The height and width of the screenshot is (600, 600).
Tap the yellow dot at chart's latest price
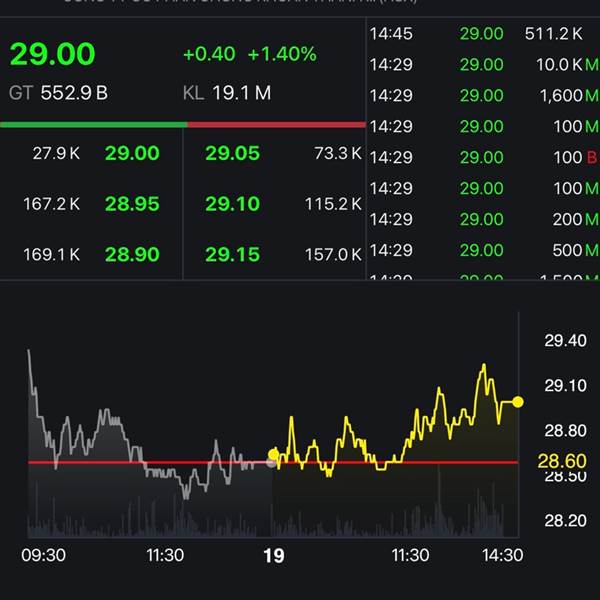[518, 402]
